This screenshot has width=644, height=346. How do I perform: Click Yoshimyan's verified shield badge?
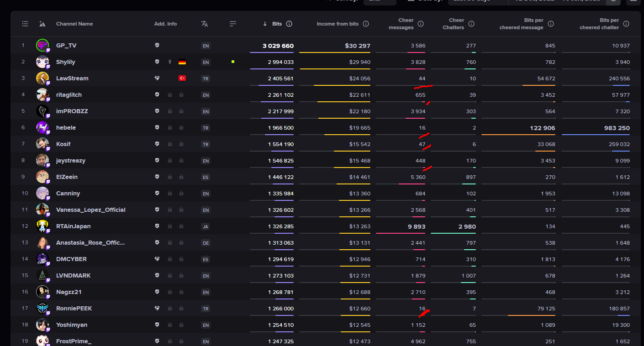click(157, 325)
